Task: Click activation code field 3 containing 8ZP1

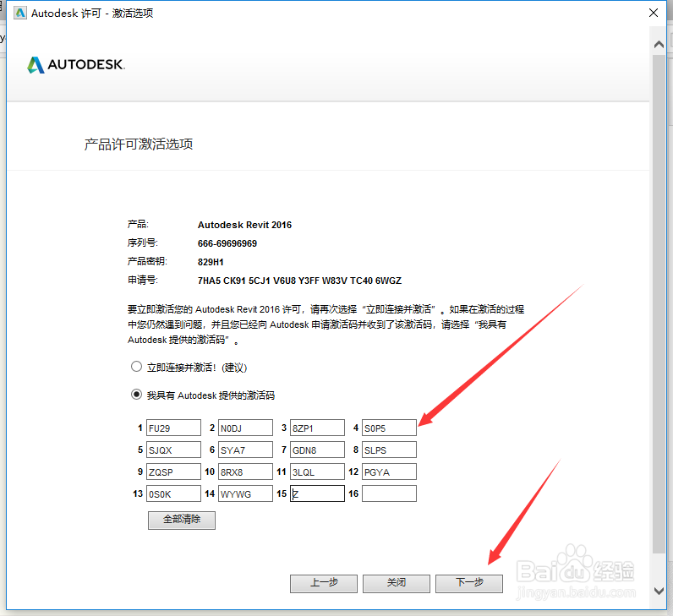Action: coord(317,428)
